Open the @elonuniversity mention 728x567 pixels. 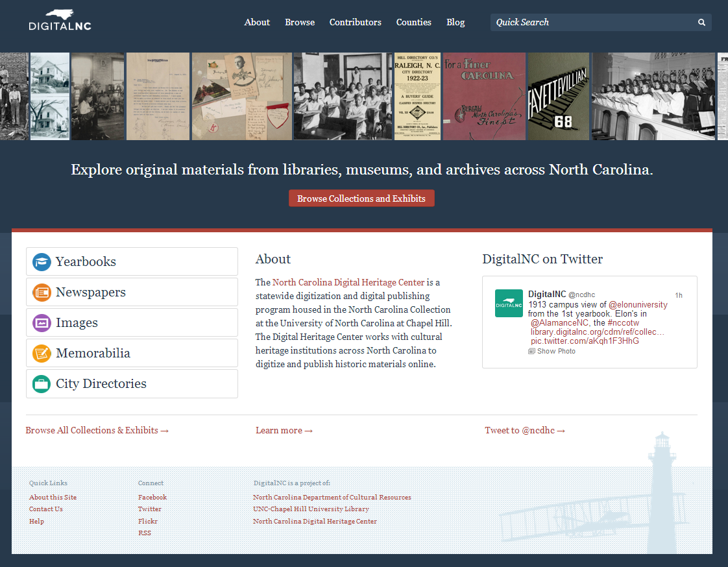point(638,305)
